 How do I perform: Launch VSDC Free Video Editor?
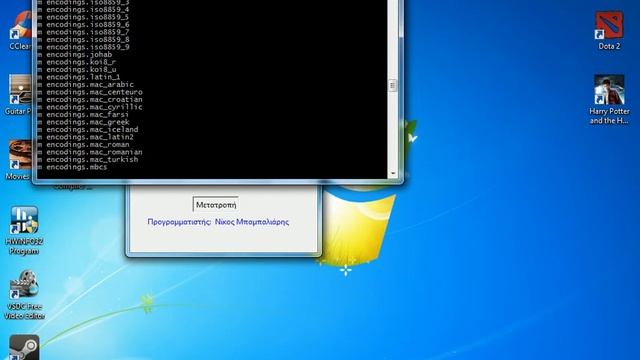[24, 295]
